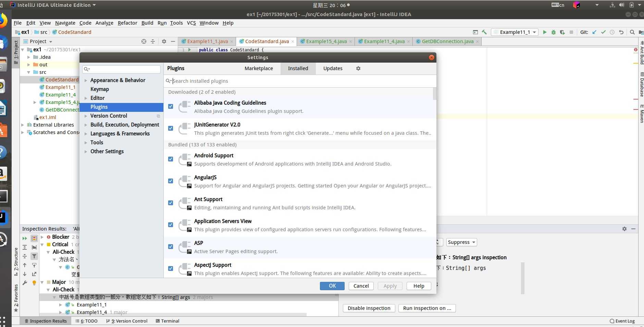
Task: Collapse the src folder in Project tree
Action: [29, 72]
